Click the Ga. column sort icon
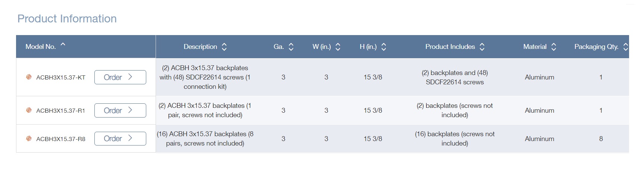 click(x=291, y=47)
